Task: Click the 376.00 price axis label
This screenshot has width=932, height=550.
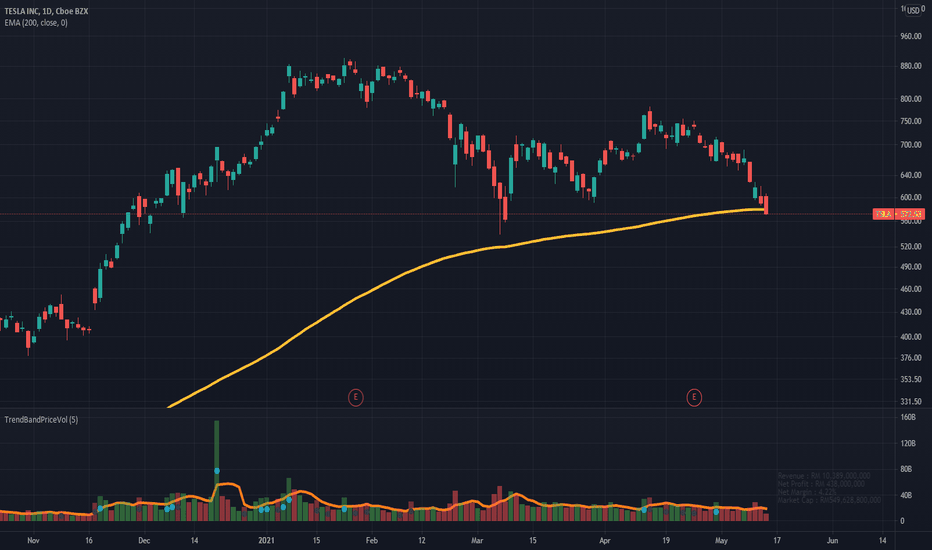Action: click(910, 358)
